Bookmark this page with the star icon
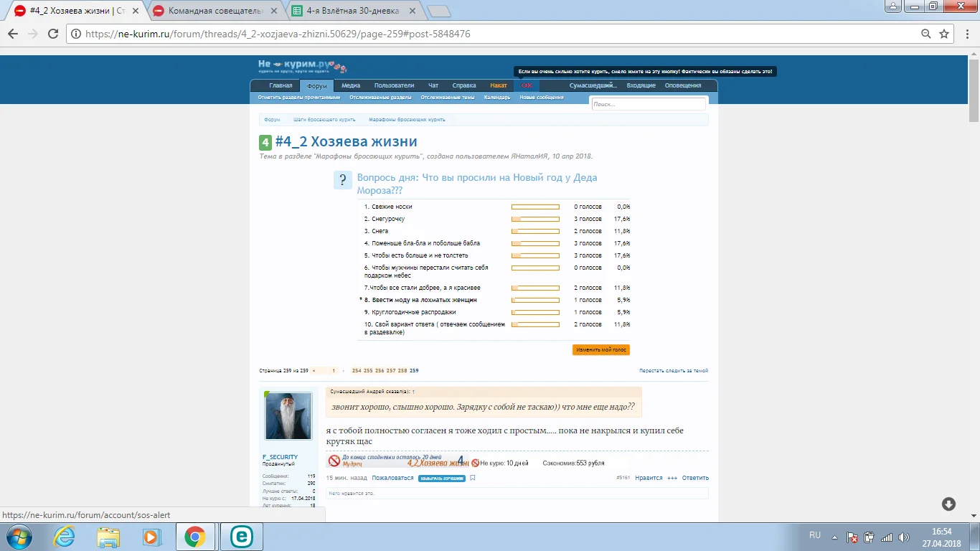The width and height of the screenshot is (980, 551). 944,34
